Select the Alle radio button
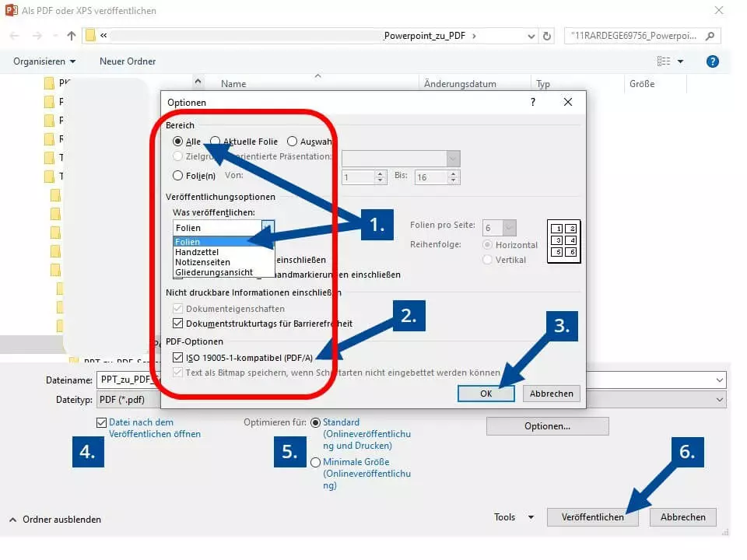The height and width of the screenshot is (560, 747). click(177, 142)
